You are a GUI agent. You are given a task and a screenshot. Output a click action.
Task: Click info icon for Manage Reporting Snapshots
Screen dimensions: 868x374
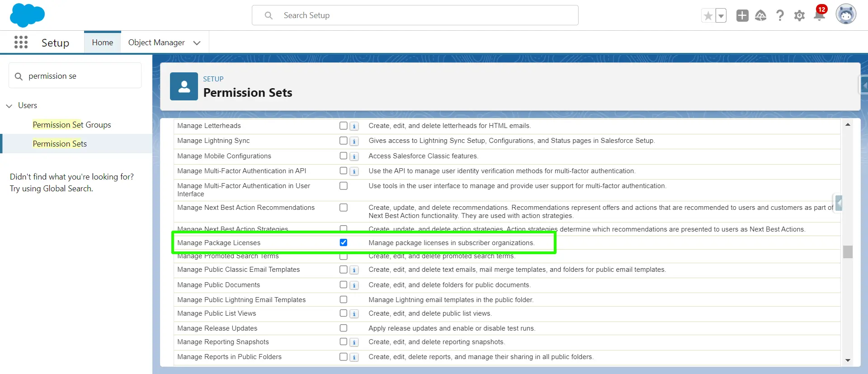354,342
